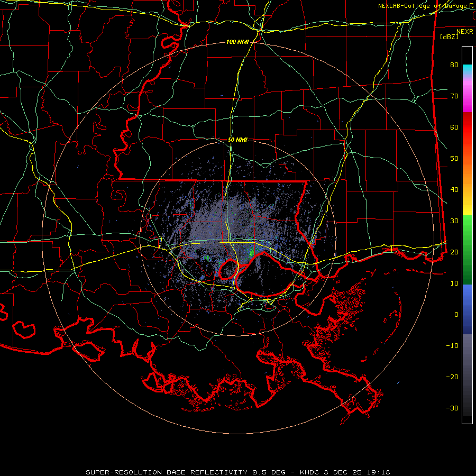Click the 0 dBZ scale value

click(456, 315)
